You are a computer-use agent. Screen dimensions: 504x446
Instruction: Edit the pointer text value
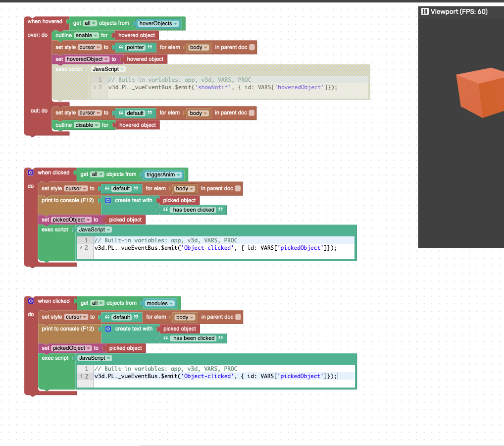[x=135, y=47]
